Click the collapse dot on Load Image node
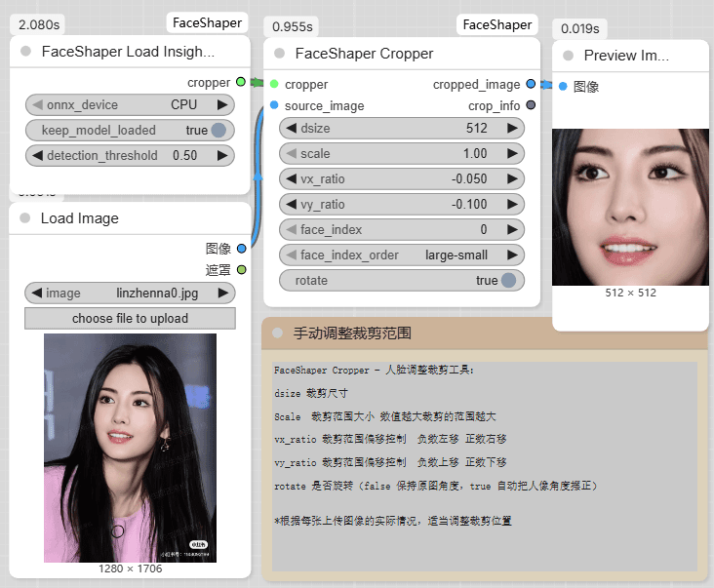 tap(25, 218)
